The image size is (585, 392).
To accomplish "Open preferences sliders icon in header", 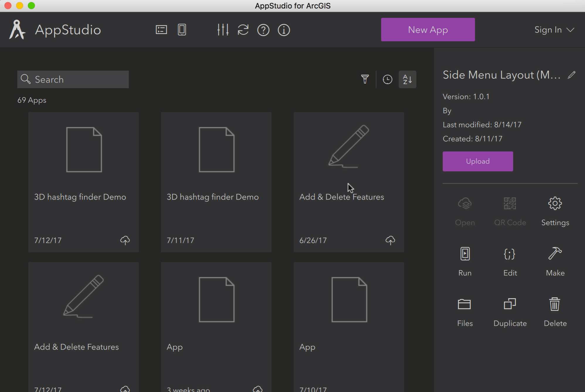I will click(x=223, y=30).
